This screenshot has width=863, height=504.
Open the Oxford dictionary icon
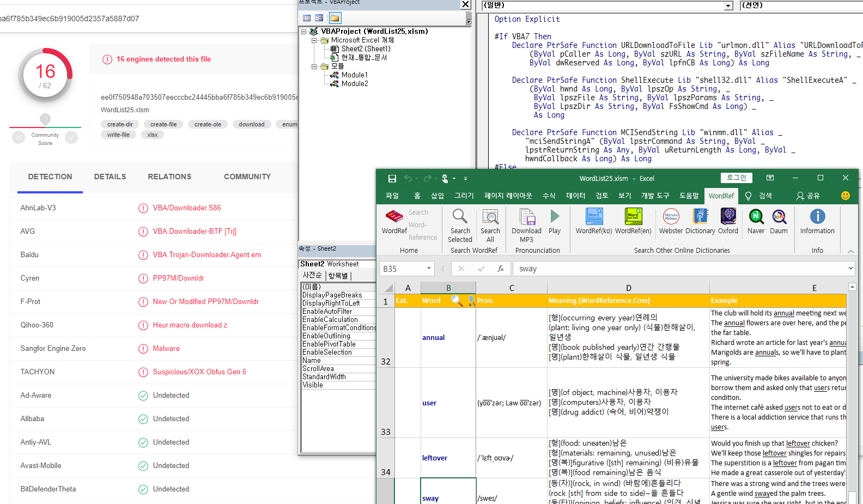[x=728, y=222]
